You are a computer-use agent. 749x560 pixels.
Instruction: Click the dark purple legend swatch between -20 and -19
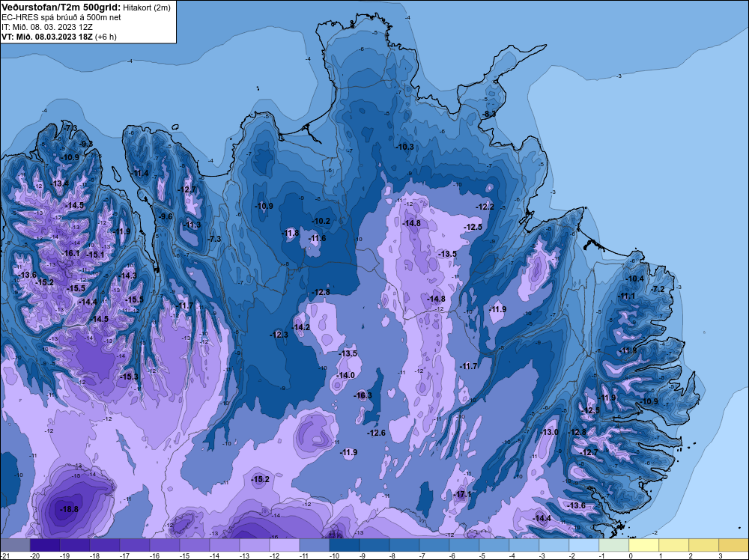(45, 545)
